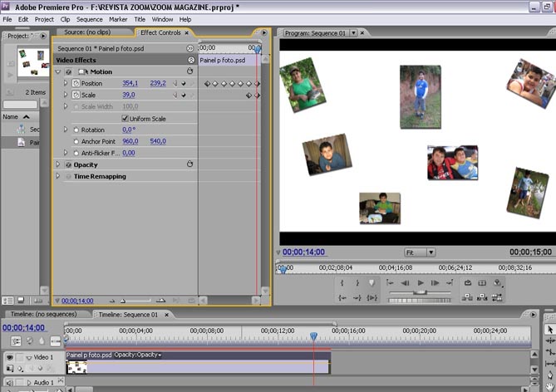Toggle Loop playback in the Program monitor
This screenshot has height=392, width=556.
tap(468, 283)
